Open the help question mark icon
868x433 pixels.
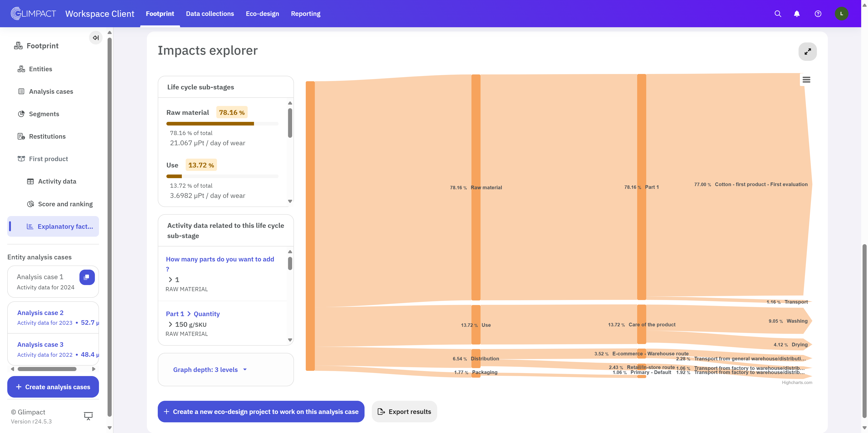pyautogui.click(x=818, y=13)
